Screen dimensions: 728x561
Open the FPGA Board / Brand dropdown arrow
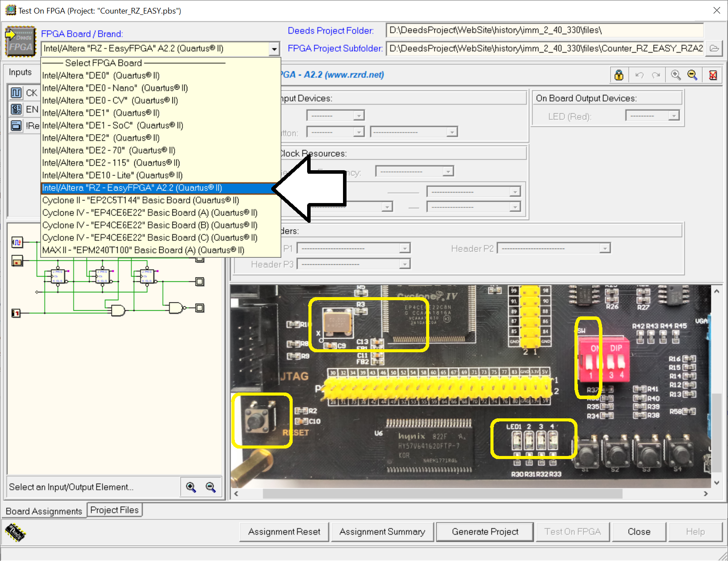[274, 49]
